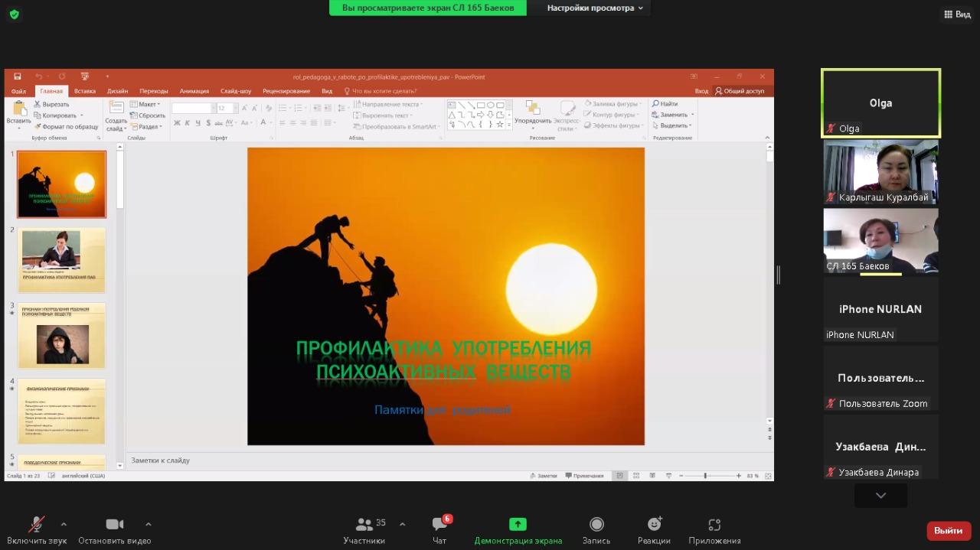Open Настройки просмотра dropdown
Screen dimensions: 980x550
pyautogui.click(x=595, y=8)
